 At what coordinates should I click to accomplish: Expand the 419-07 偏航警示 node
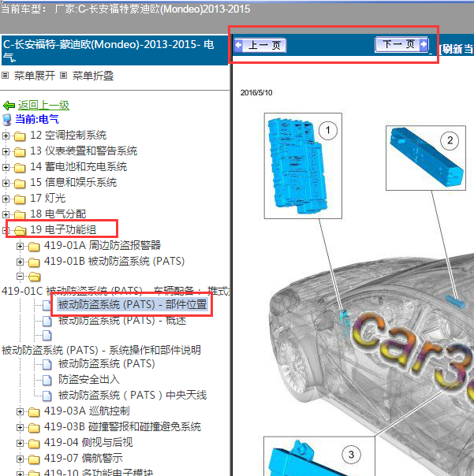(20, 459)
